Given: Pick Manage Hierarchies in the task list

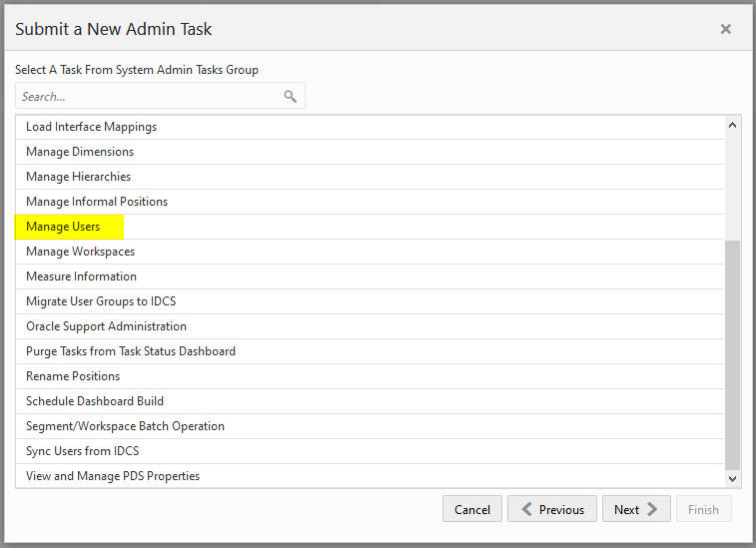Looking at the screenshot, I should 371,177.
